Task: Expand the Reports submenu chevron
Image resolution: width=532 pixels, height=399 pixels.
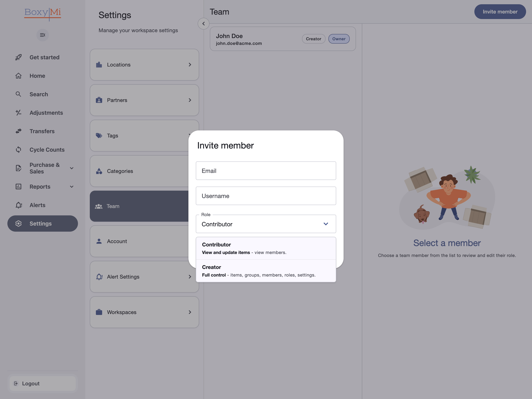Action: point(72,187)
